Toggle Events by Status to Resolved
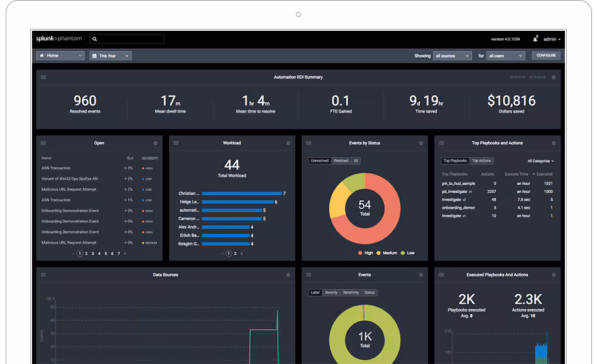 341,161
